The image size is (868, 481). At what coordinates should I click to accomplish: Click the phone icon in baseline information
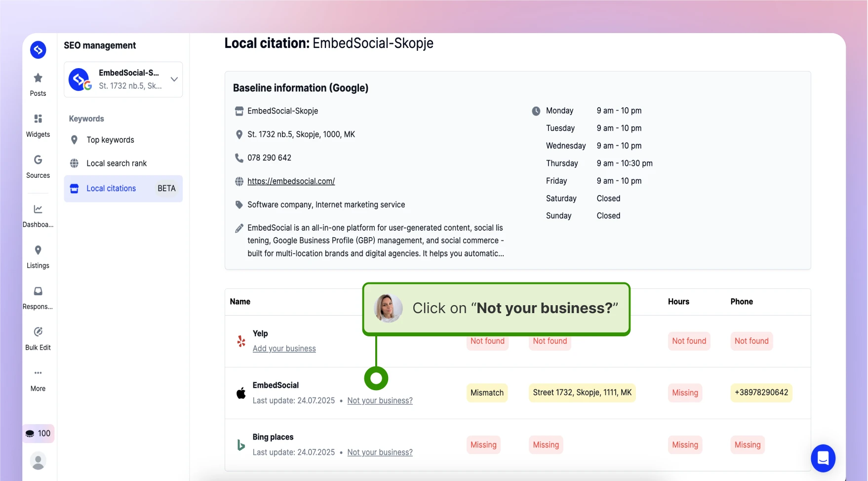coord(239,158)
